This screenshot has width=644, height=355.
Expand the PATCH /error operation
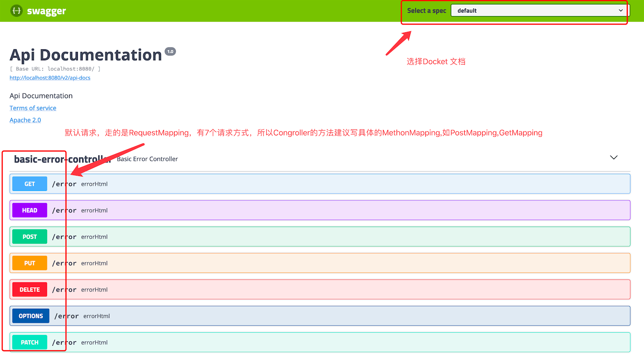30,342
